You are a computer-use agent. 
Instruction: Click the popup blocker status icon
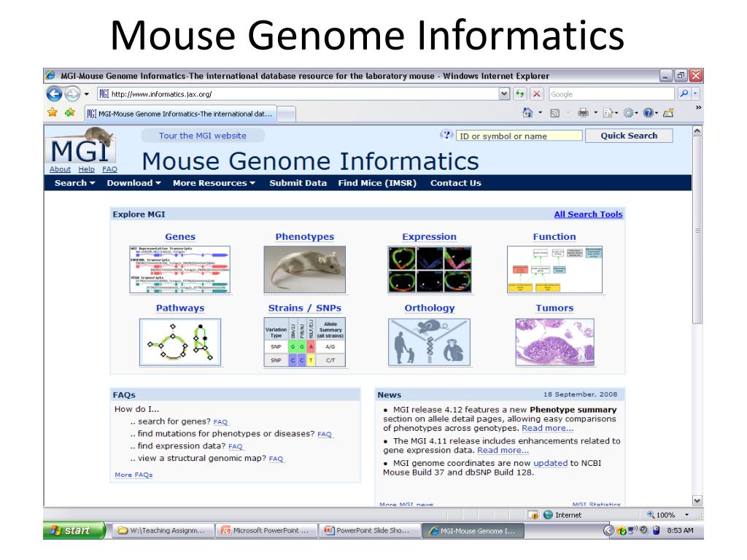(533, 515)
